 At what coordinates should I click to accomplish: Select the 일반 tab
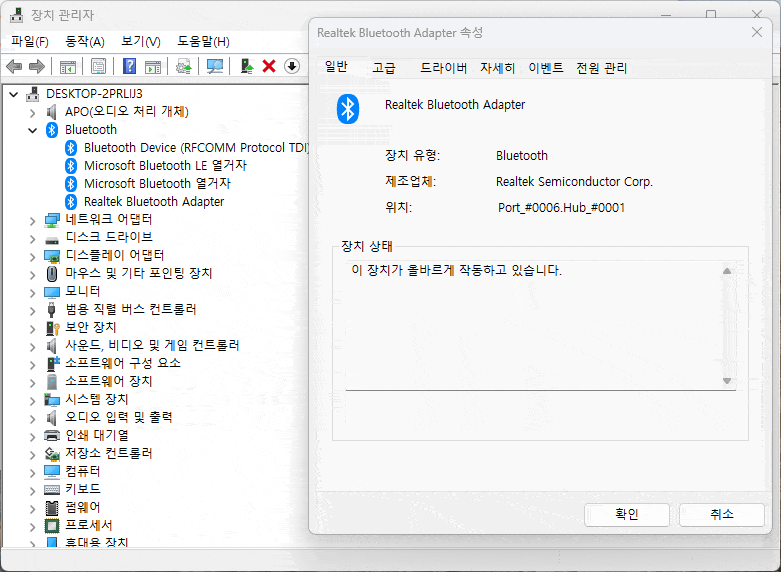point(336,67)
